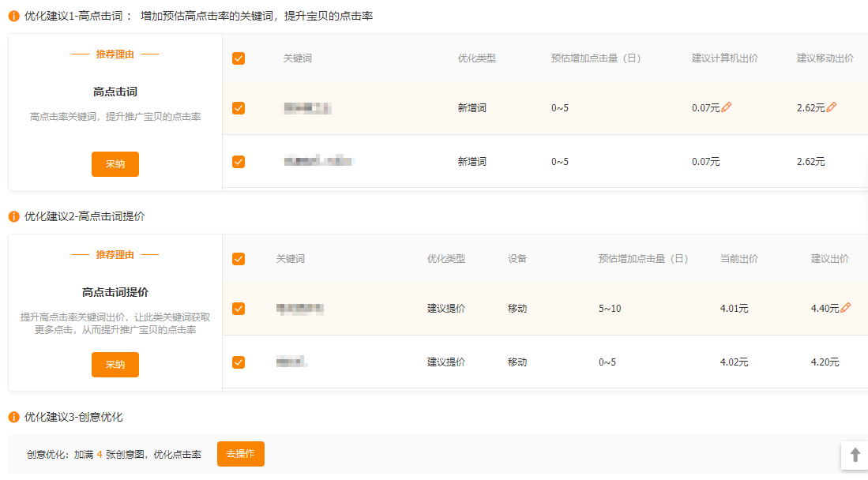Viewport: 868px width, 480px height.
Task: Edit the 0.07元 computer bid with pencil icon
Action: tap(727, 107)
